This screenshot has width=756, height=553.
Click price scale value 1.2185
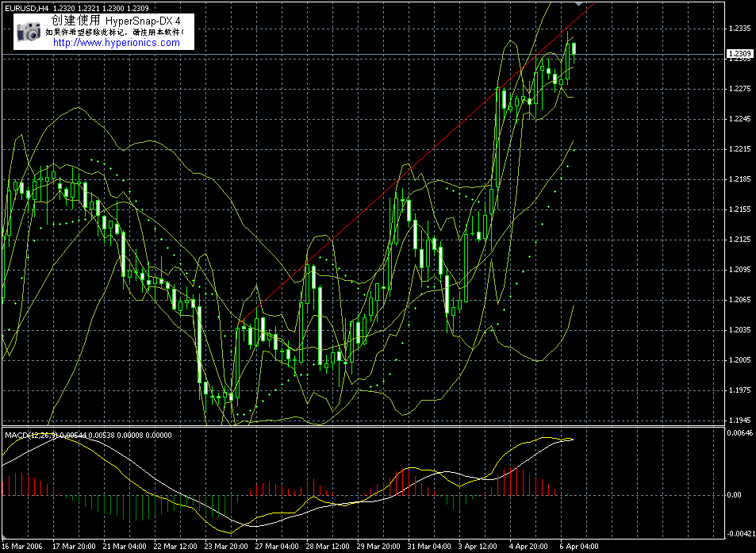coord(740,179)
